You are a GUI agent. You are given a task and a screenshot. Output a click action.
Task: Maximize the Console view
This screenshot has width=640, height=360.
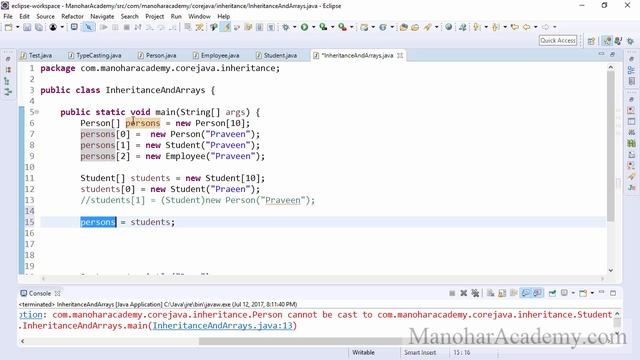pyautogui.click(x=613, y=293)
